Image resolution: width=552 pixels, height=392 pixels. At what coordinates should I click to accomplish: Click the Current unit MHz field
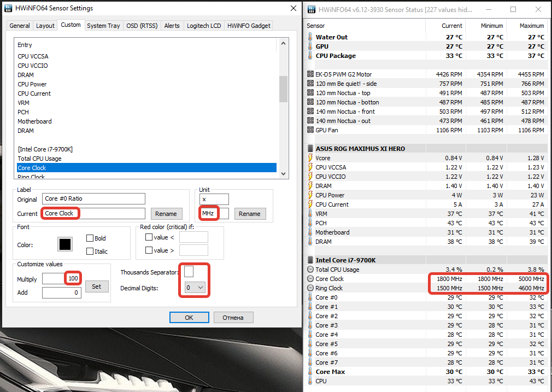214,213
